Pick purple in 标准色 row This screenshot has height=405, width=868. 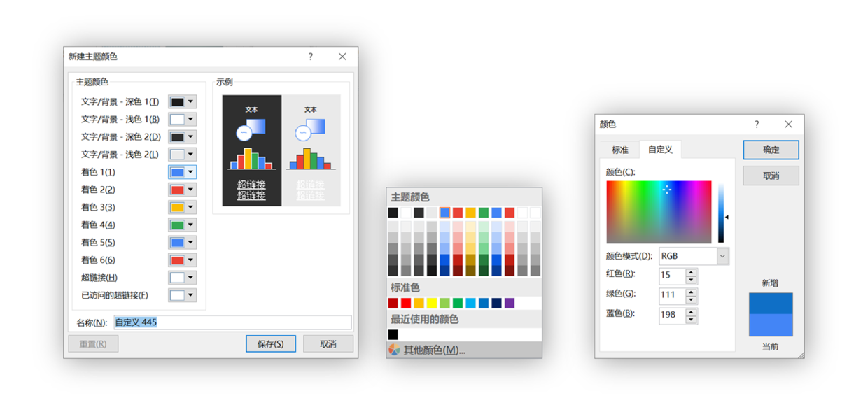pos(510,303)
